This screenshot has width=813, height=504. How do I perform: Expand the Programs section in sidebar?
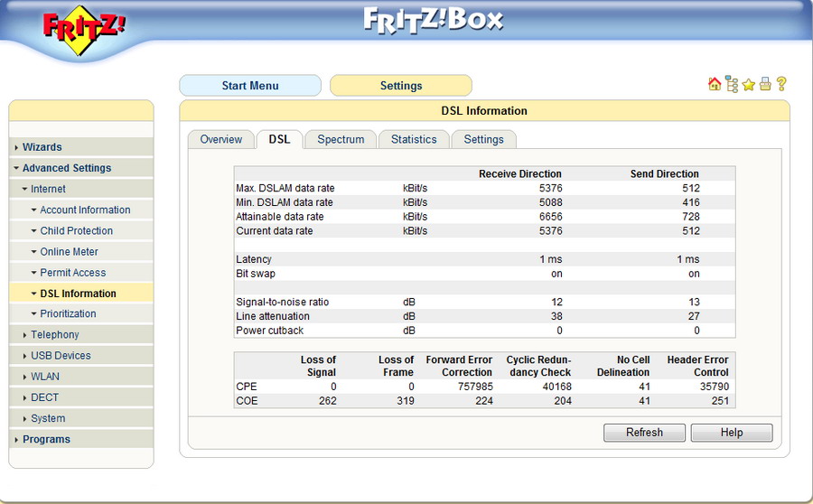pyautogui.click(x=46, y=440)
